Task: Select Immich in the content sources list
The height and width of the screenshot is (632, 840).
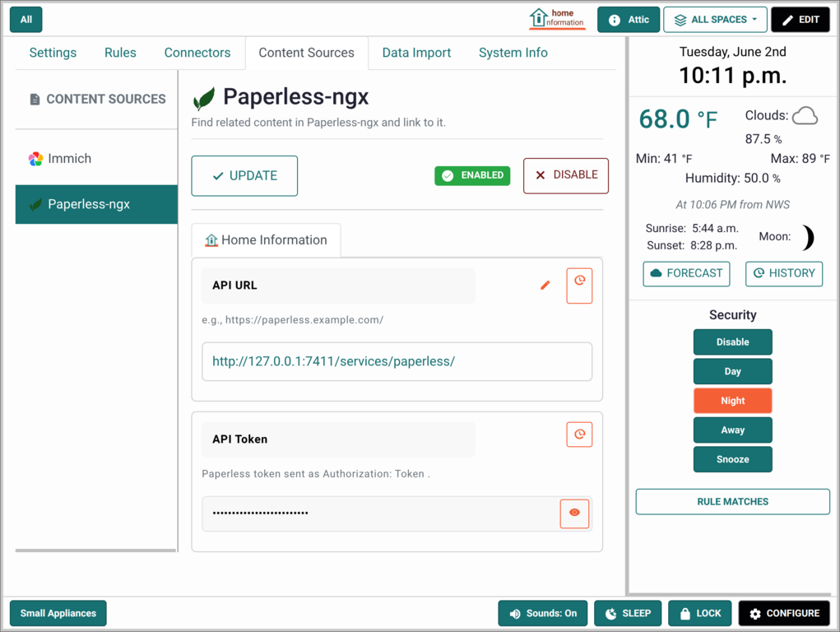Action: click(96, 159)
